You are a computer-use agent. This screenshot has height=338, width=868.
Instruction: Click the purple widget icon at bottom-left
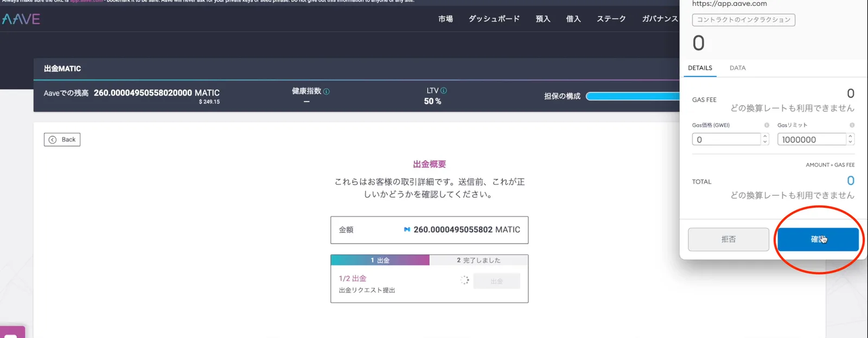12,332
